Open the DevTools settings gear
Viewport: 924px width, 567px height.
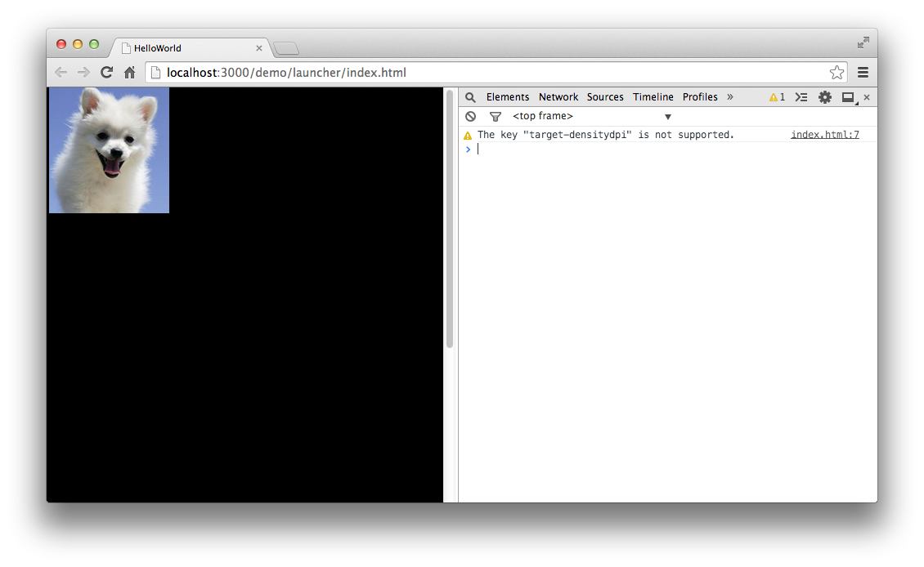[824, 97]
